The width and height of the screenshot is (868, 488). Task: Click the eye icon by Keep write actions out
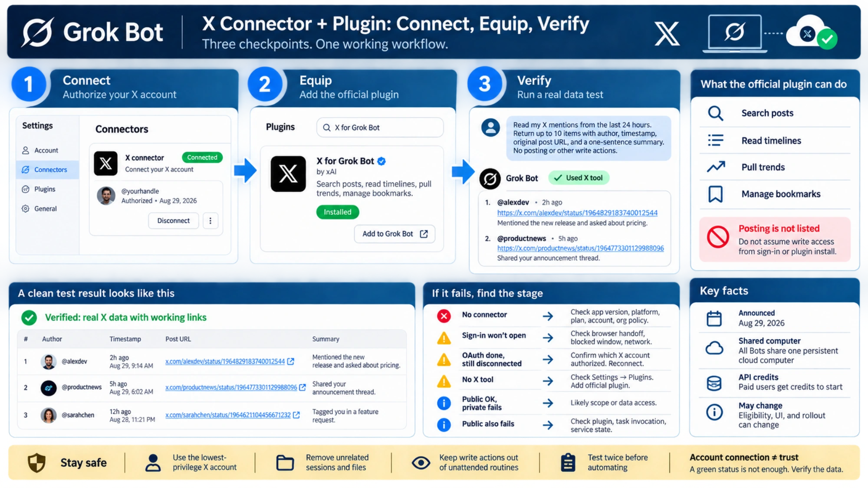421,463
